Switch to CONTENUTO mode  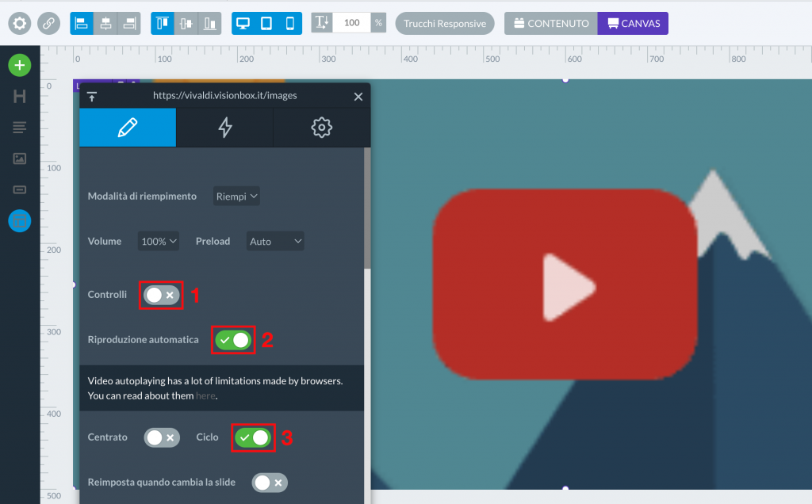pyautogui.click(x=551, y=23)
